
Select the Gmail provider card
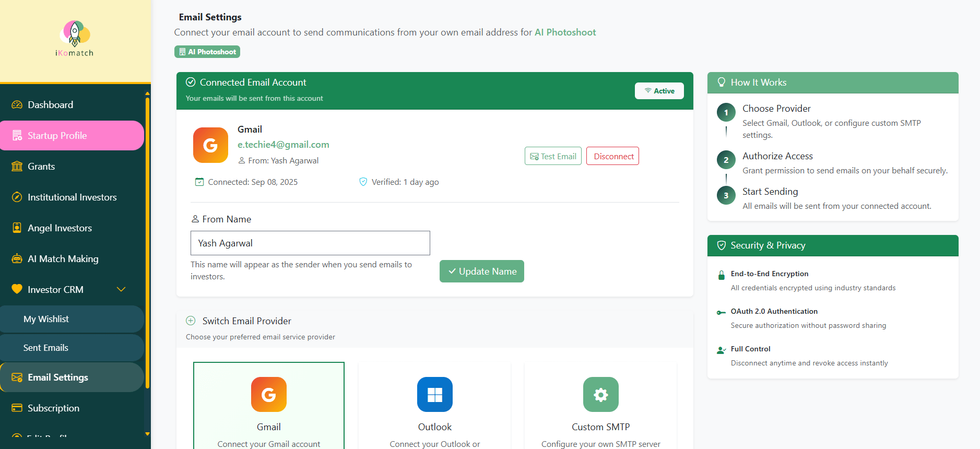coord(269,406)
